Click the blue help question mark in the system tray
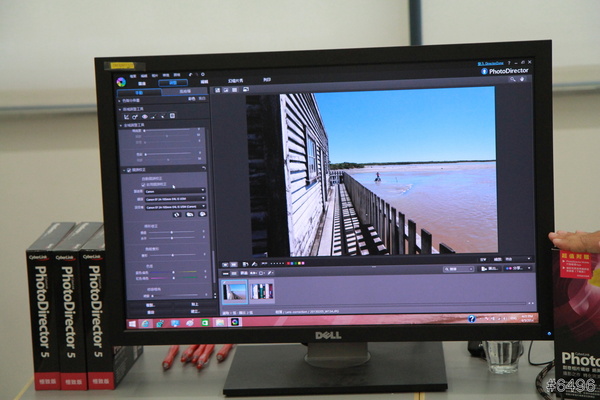The height and width of the screenshot is (400, 600). [472, 318]
